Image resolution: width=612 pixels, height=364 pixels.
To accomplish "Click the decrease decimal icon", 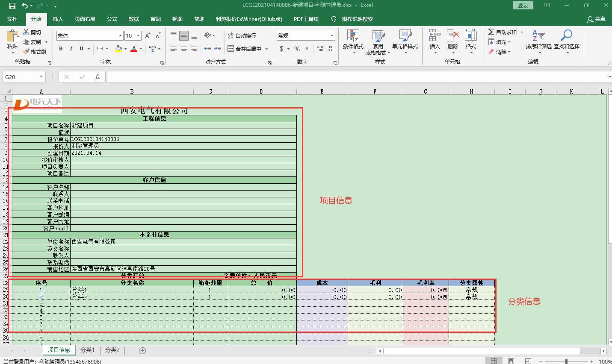I will point(331,49).
